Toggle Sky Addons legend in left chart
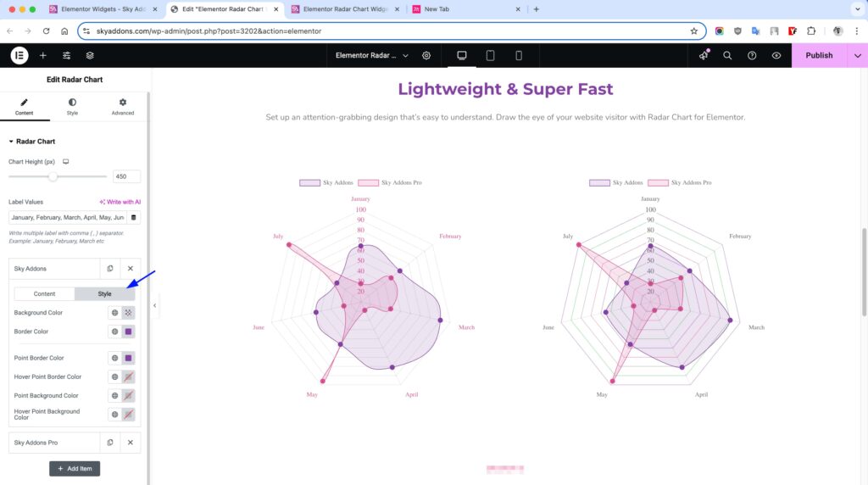This screenshot has width=868, height=485. click(326, 182)
